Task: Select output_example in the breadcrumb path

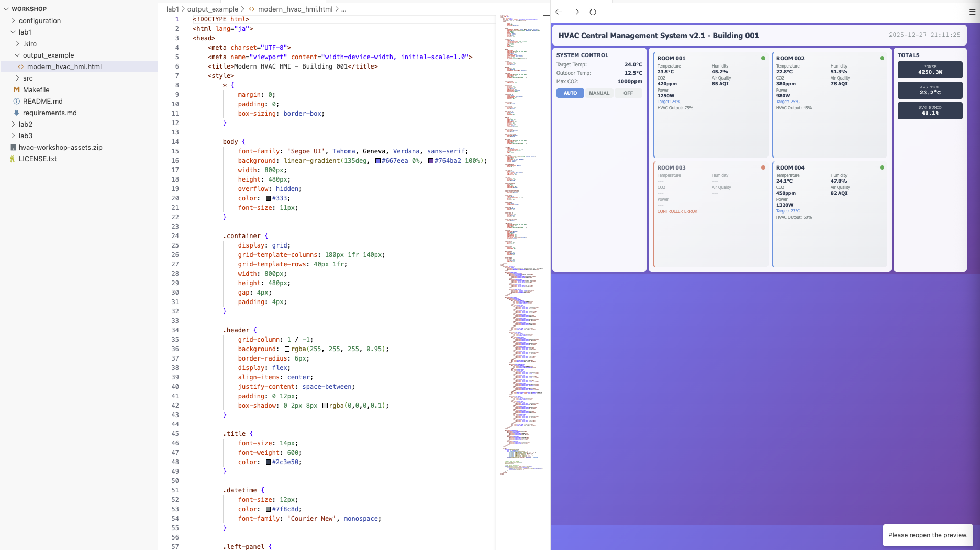Action: pyautogui.click(x=213, y=9)
